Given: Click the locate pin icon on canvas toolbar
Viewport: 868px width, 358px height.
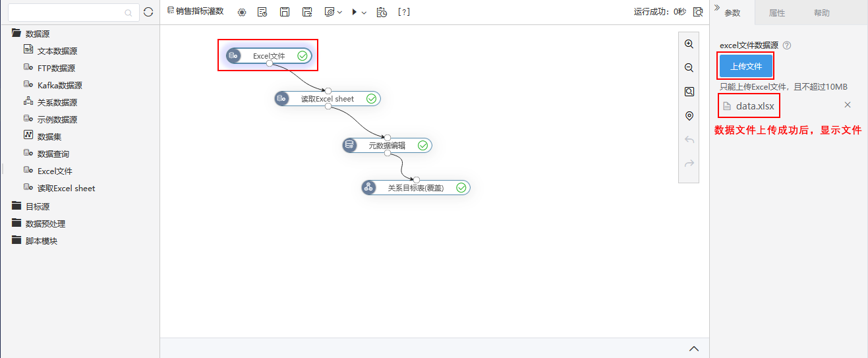Looking at the screenshot, I should (x=689, y=115).
